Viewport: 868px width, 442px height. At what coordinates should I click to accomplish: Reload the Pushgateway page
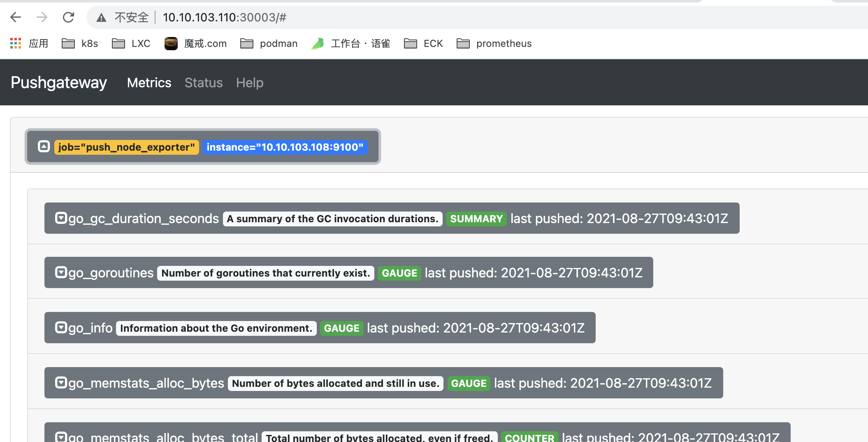[68, 17]
